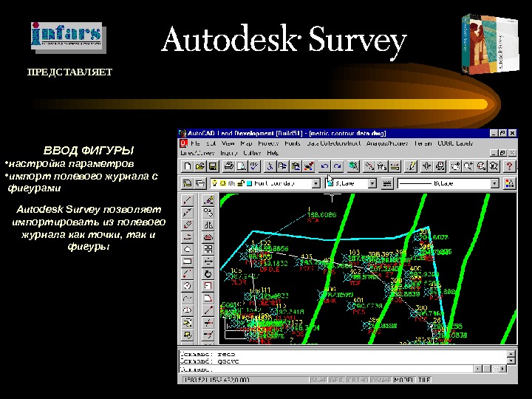The image size is (532, 399).
Task: Click the Undo arrow icon
Action: 324,166
